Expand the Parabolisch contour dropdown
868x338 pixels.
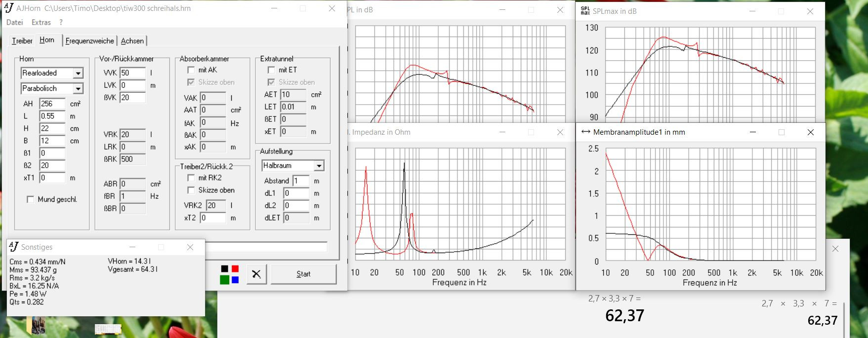78,89
